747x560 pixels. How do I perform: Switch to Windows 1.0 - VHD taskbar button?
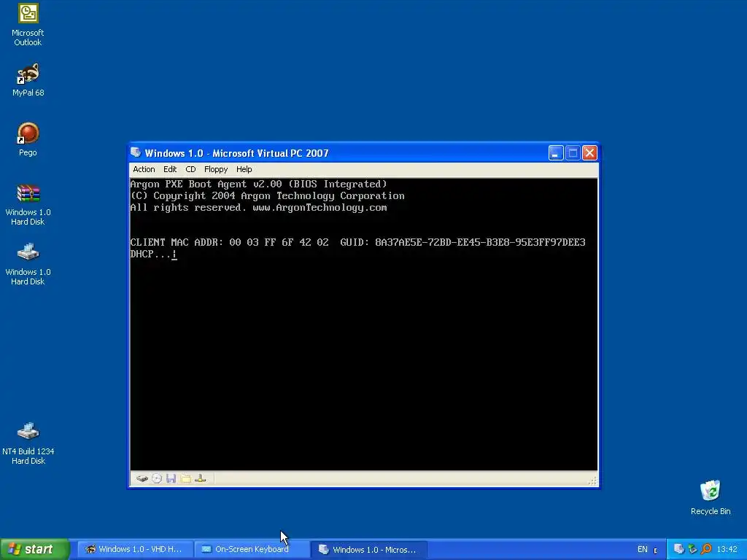[135, 549]
